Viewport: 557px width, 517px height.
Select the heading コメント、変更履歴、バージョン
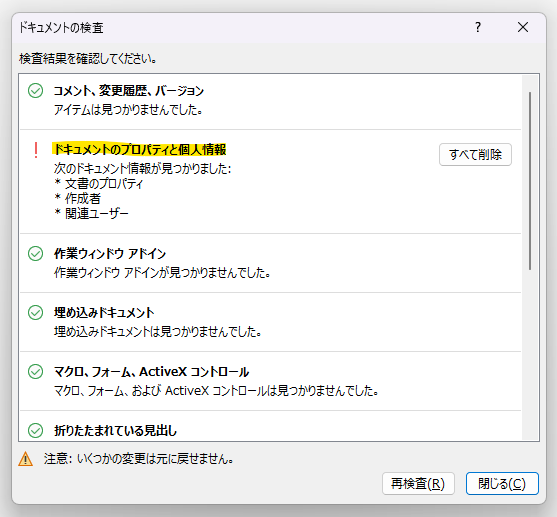point(129,91)
